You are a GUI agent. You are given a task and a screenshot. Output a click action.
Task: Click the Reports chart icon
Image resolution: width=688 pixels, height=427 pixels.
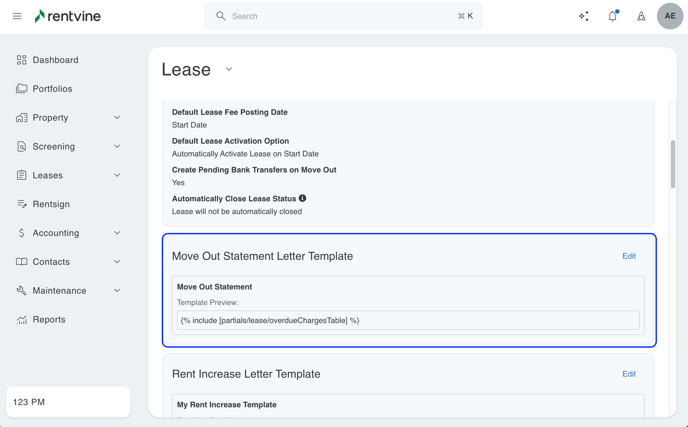click(x=22, y=320)
